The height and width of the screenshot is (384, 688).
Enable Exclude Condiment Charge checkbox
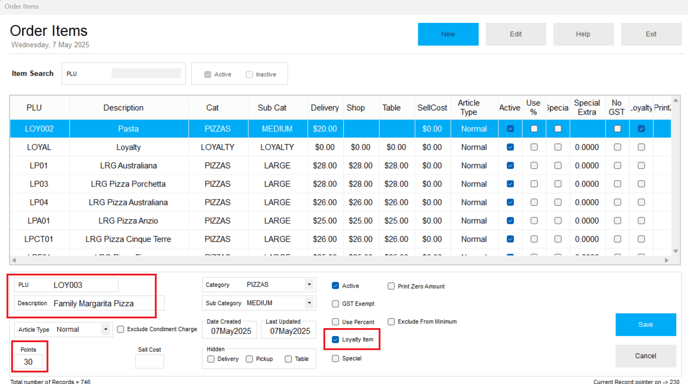click(120, 329)
